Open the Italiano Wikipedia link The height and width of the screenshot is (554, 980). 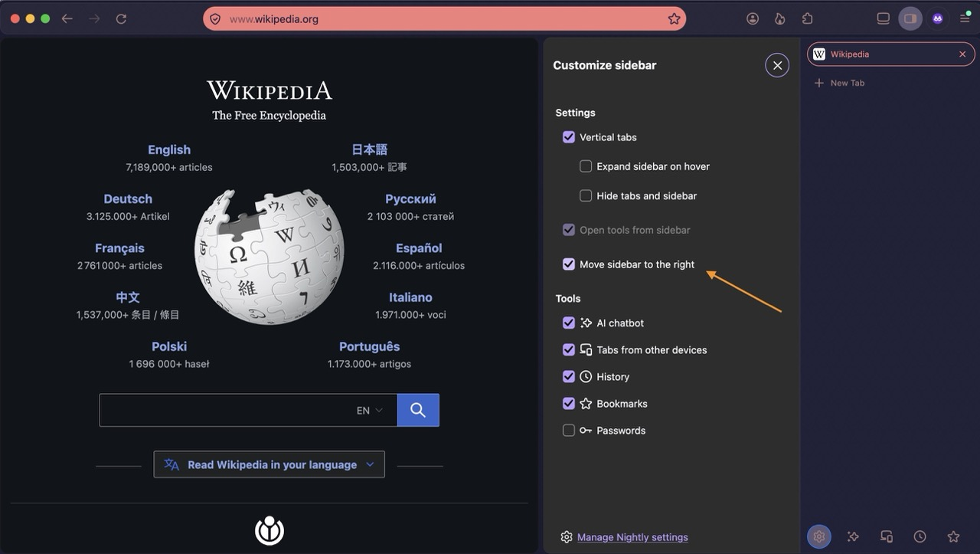coord(410,297)
